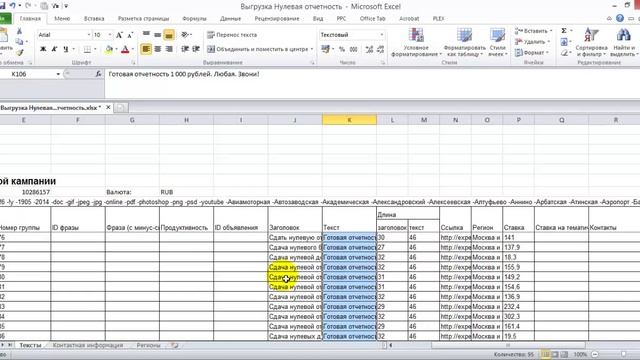
Task: Open the font size 10 dropdown
Action: [x=110, y=35]
